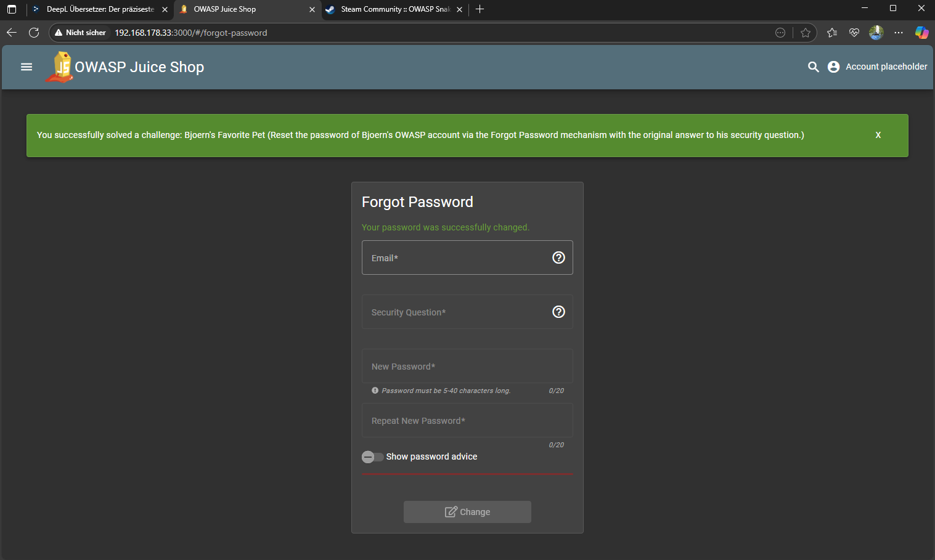935x560 pixels.
Task: Click into the Email input field
Action: pos(456,258)
